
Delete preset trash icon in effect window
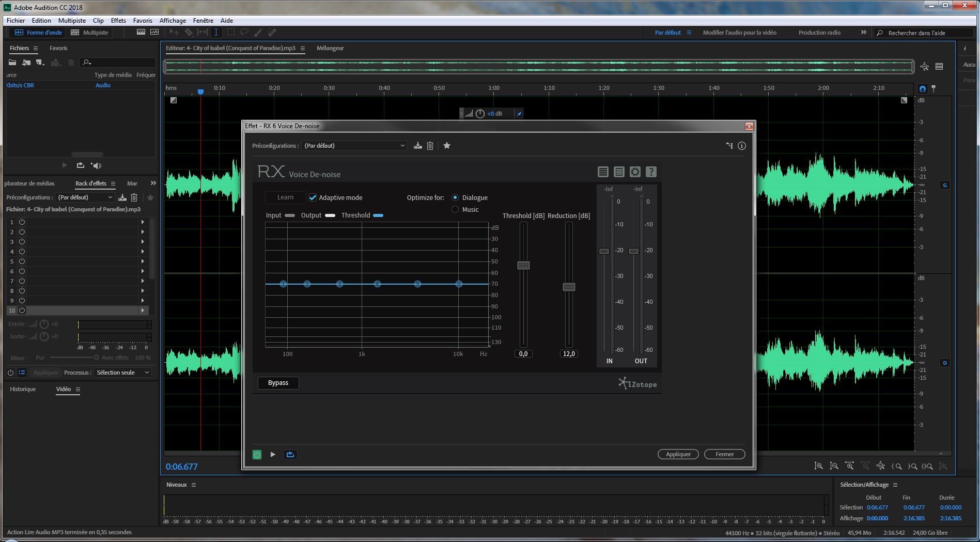430,146
